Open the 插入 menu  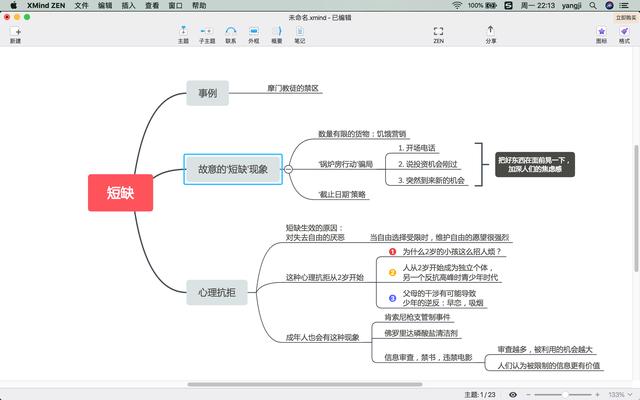pyautogui.click(x=128, y=5)
